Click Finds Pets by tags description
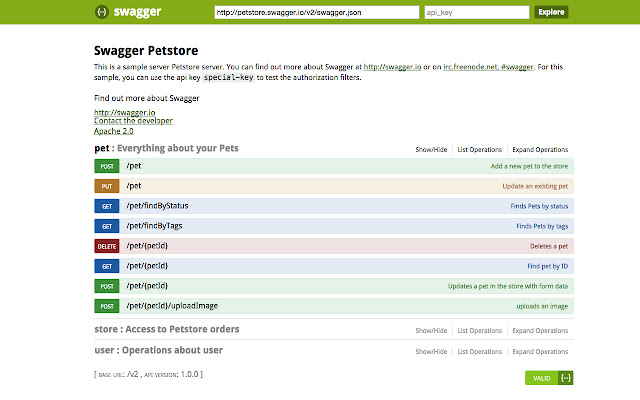 pyautogui.click(x=542, y=226)
